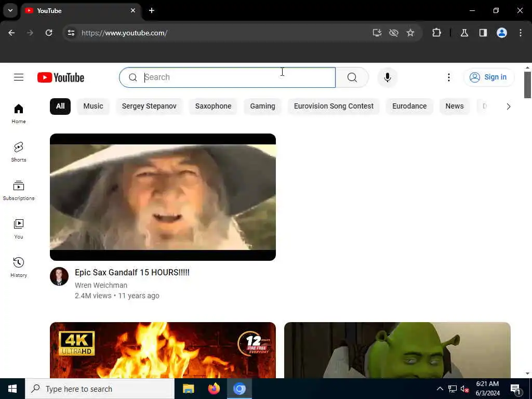Start voice search with the microphone
The height and width of the screenshot is (399, 532).
[387, 77]
